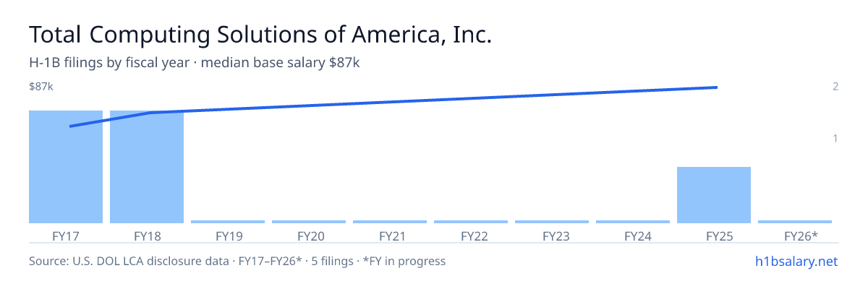Click the salary trend line endpoint at FY25
Screen dimensions: 868x289
pyautogui.click(x=716, y=87)
